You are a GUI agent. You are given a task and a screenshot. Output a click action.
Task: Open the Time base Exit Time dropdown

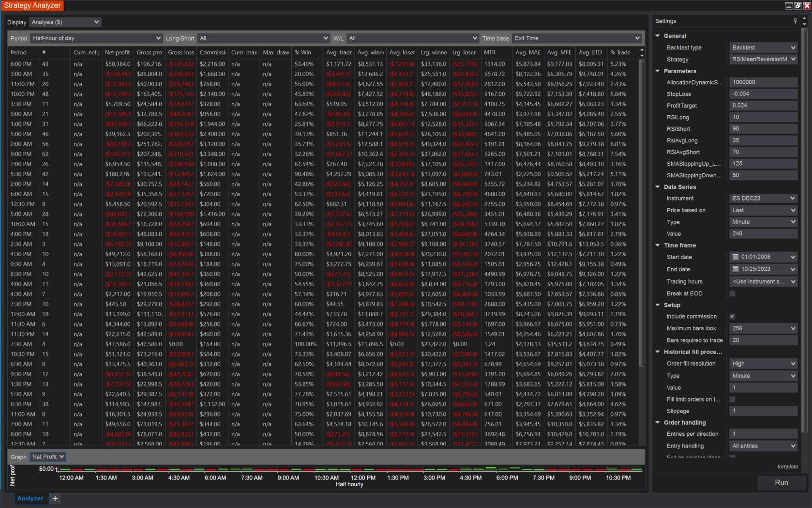(577, 38)
